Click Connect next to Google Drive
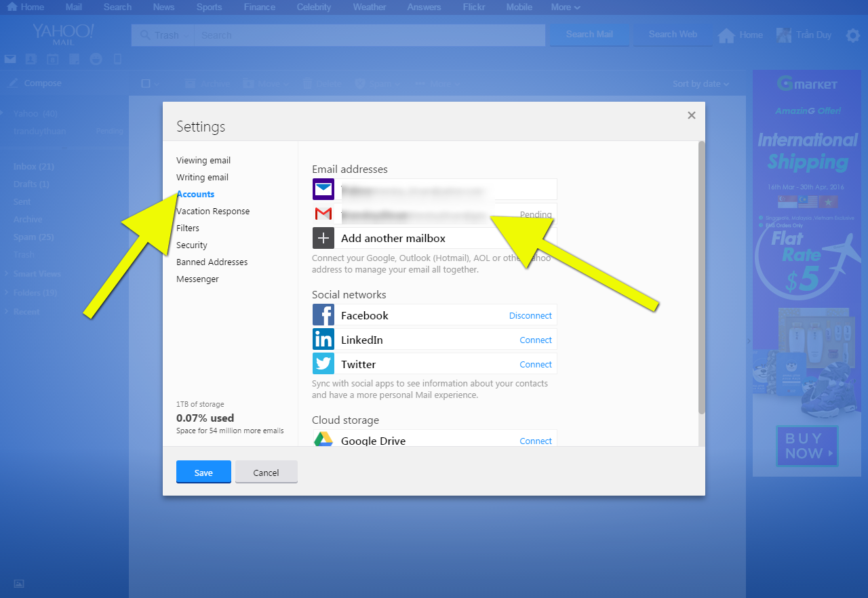 click(x=536, y=441)
